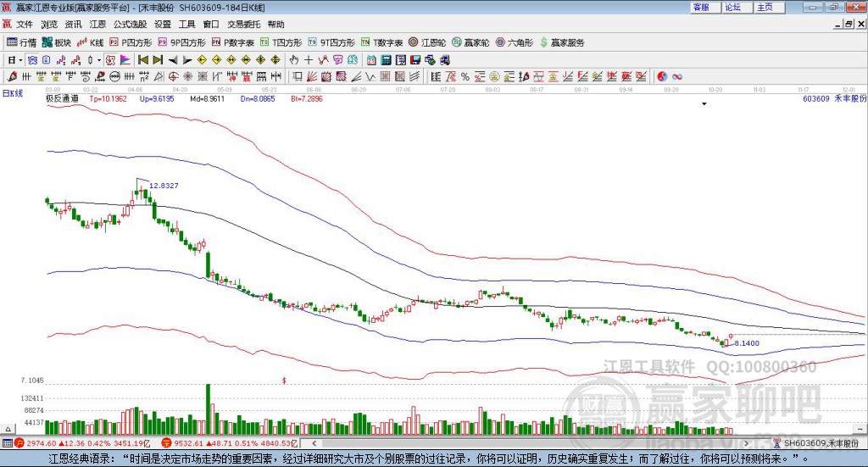Viewport: 868px width, 467px height.
Task: Click the Md=8.9611 indicator value
Action: coord(207,98)
